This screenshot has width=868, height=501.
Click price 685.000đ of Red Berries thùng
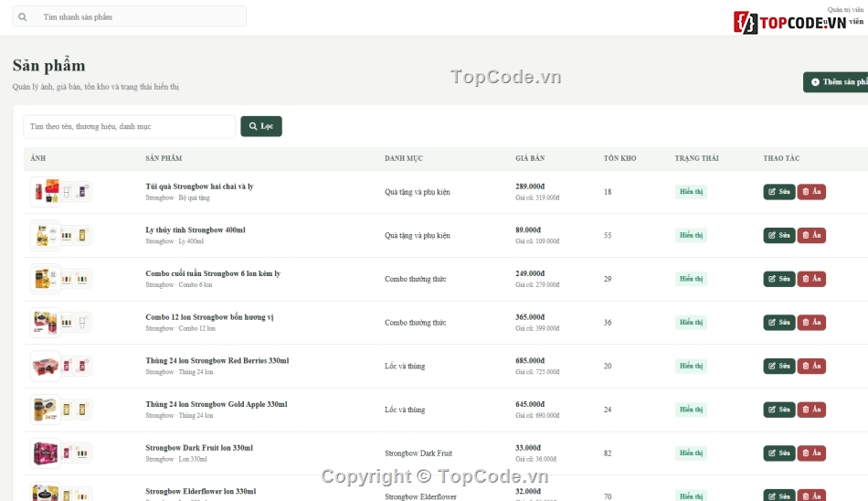tap(530, 361)
